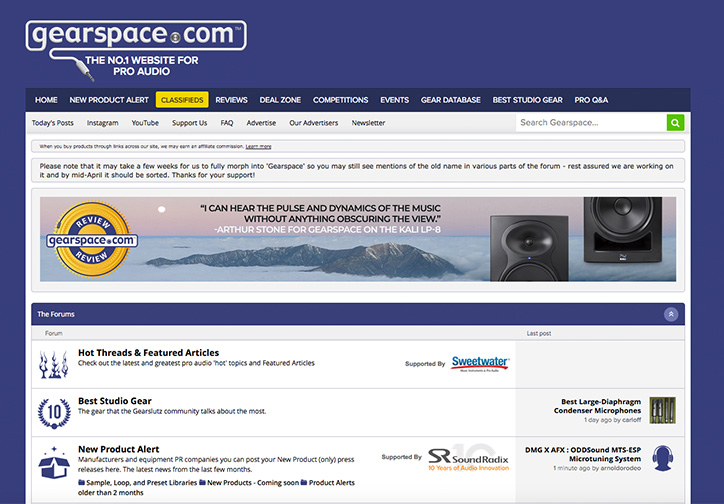The height and width of the screenshot is (504, 724).
Task: Open the FAQ link
Action: (x=227, y=123)
